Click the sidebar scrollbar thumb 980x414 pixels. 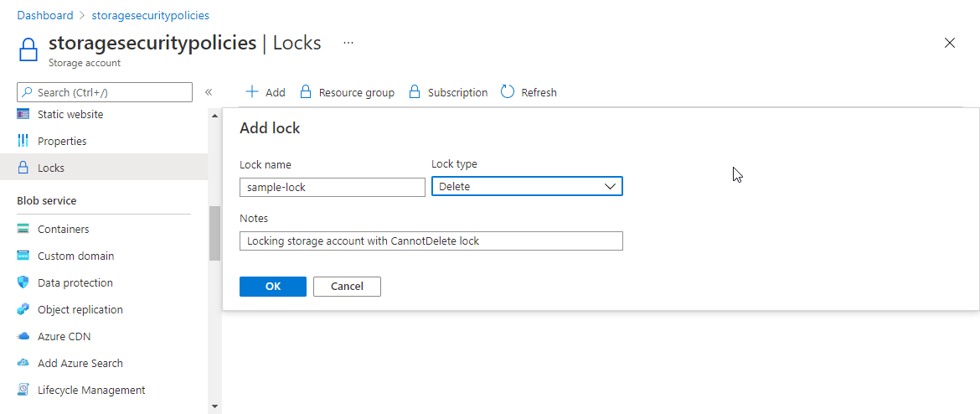pos(214,233)
